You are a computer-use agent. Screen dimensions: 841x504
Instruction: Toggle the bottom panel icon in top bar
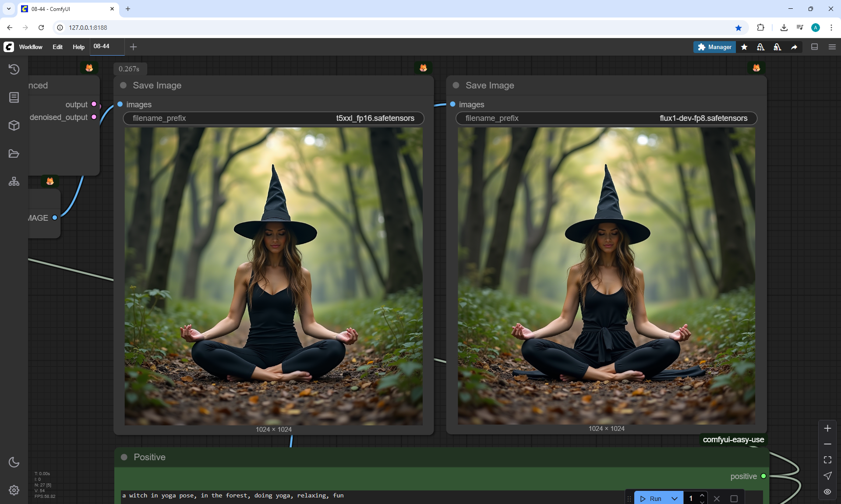point(815,47)
